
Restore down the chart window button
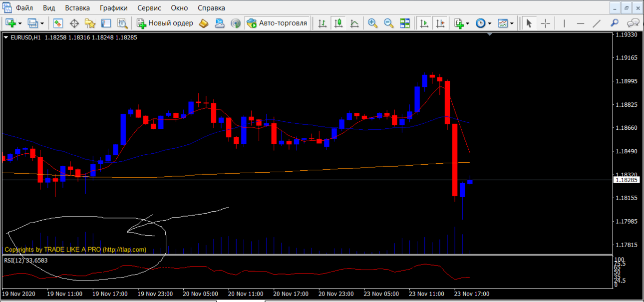coord(627,8)
